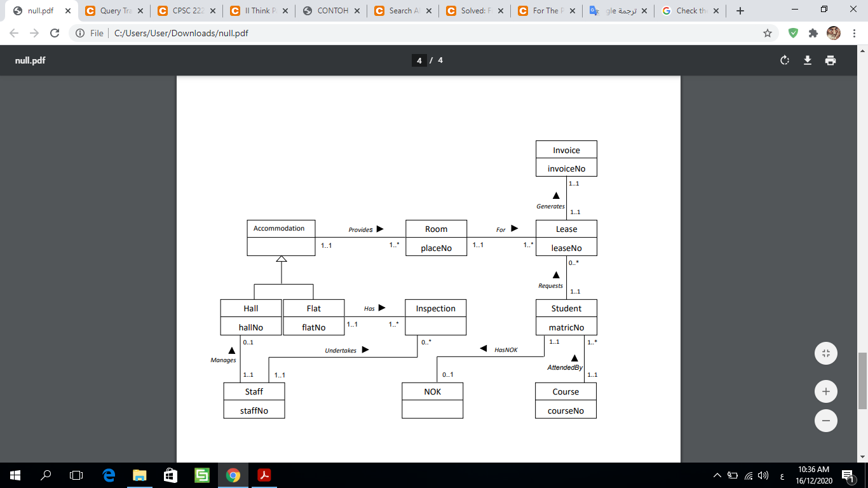The image size is (868, 488).
Task: Zoom in on the PDF
Action: point(825,391)
